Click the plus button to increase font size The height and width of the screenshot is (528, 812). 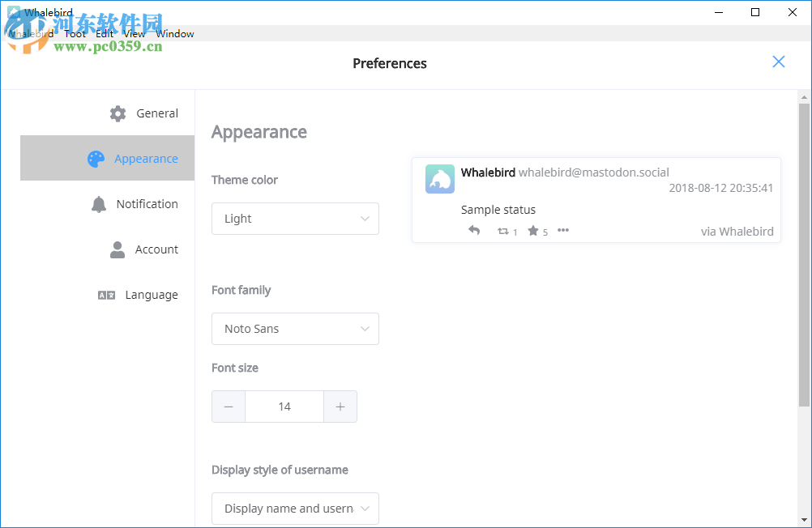click(340, 407)
